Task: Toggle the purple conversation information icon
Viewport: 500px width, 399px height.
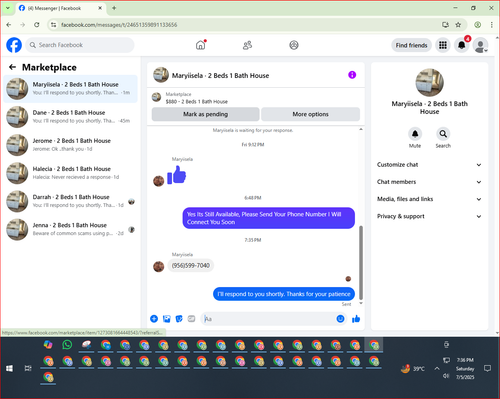Action: tap(352, 75)
